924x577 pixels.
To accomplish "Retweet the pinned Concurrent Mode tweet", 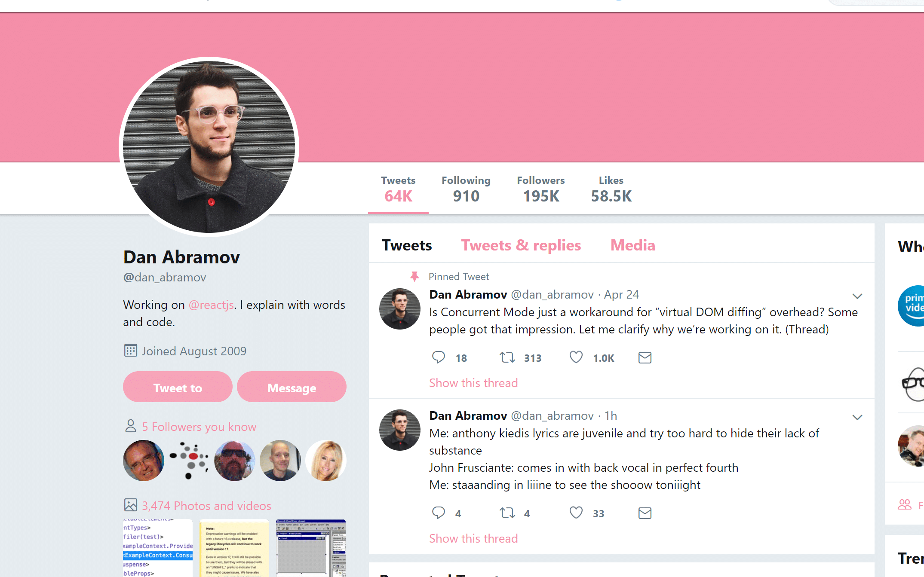I will point(507,357).
